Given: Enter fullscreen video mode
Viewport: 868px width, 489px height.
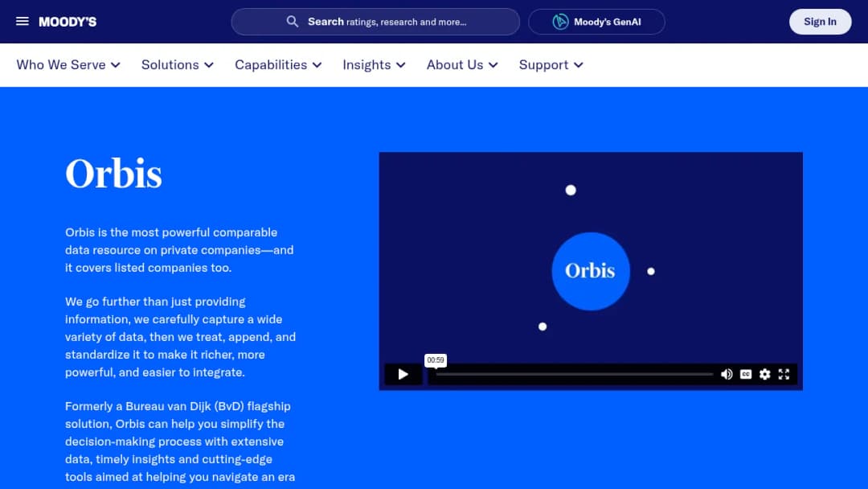Looking at the screenshot, I should [784, 374].
